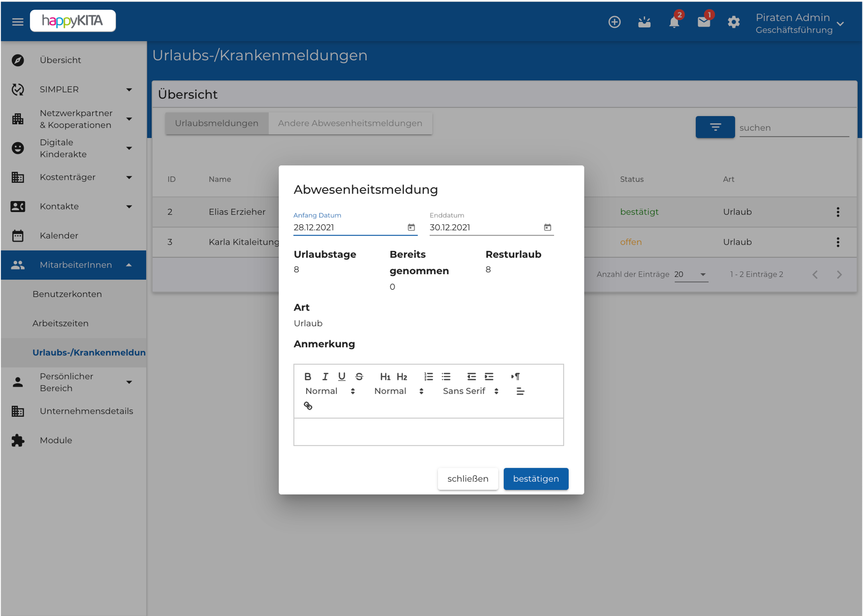The width and height of the screenshot is (863, 616).
Task: Expand the SIMPLER sidebar section
Action: click(x=73, y=89)
